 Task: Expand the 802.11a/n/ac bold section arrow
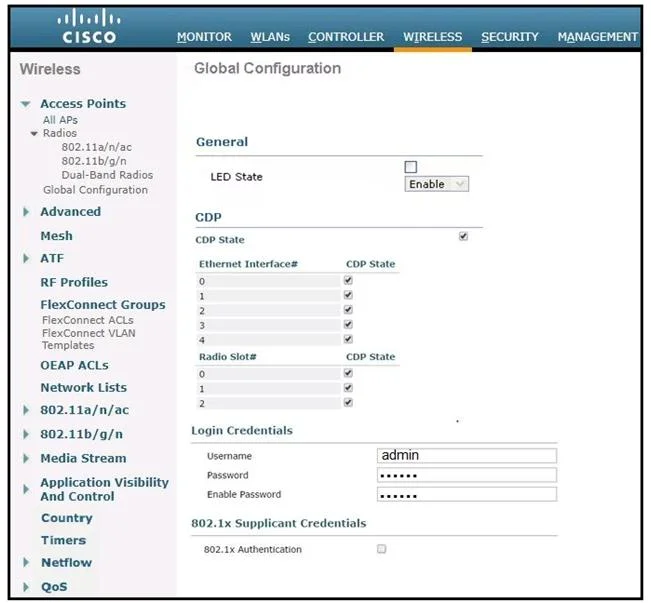(26, 410)
